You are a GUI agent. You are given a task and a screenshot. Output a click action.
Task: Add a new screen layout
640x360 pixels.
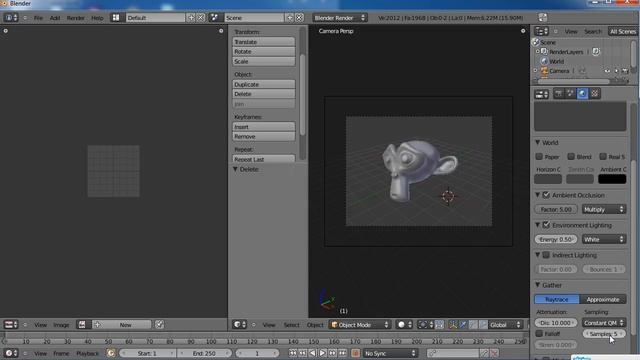coord(191,18)
